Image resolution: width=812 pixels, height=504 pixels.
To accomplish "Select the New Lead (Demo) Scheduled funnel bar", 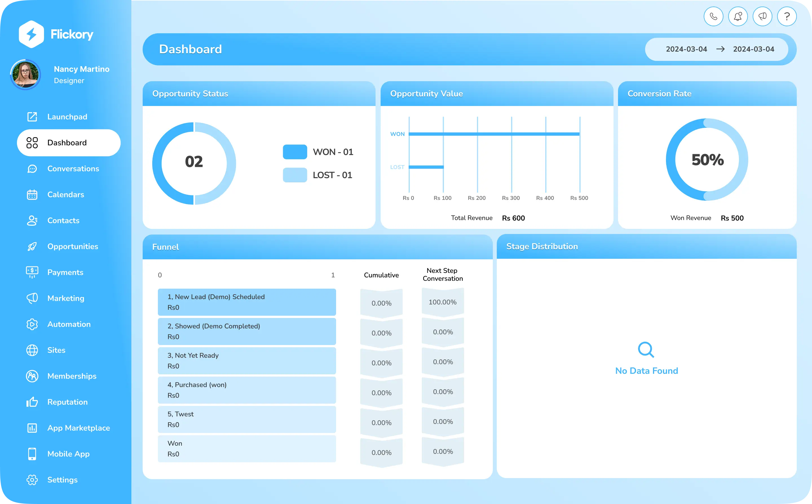I will tap(247, 302).
